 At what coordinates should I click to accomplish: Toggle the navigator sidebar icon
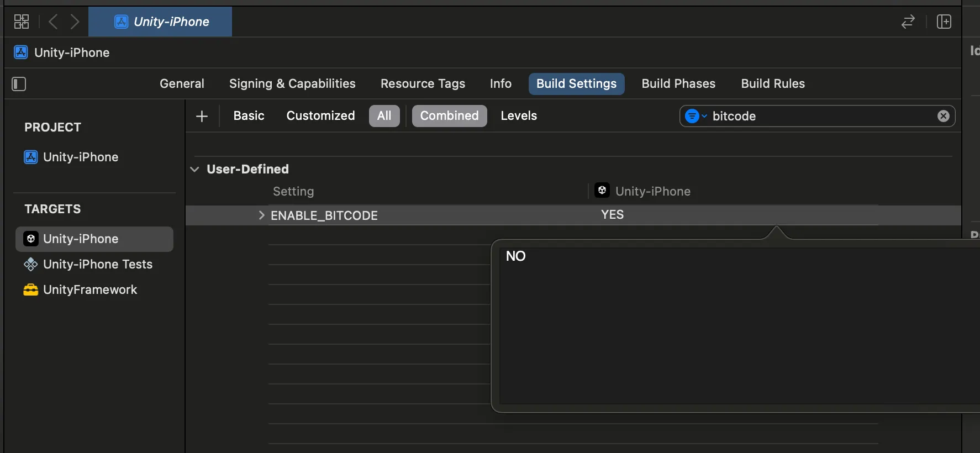click(x=18, y=84)
